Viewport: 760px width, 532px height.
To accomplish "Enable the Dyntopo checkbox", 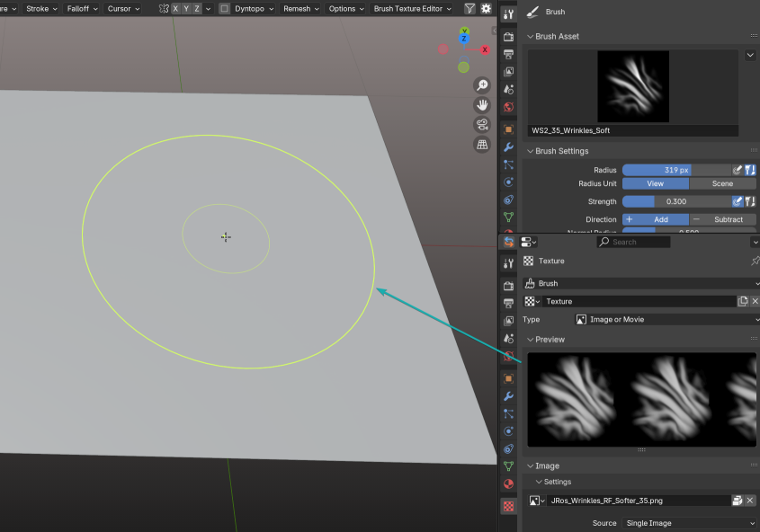I will pyautogui.click(x=225, y=9).
